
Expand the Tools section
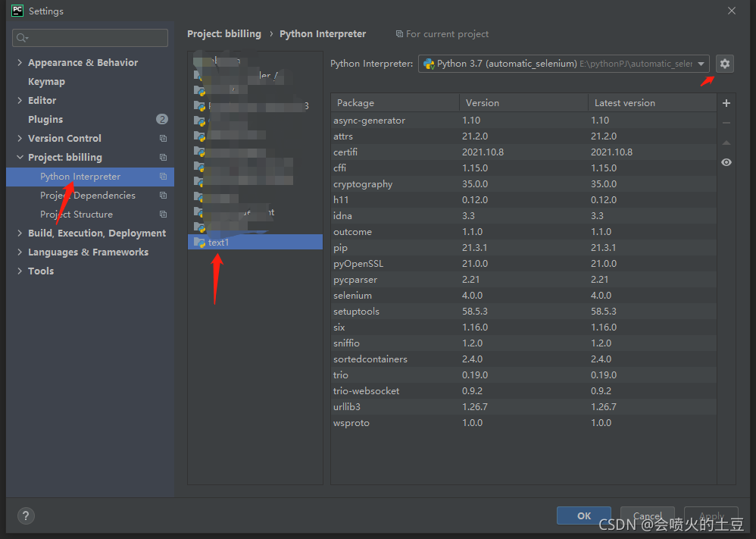point(20,271)
